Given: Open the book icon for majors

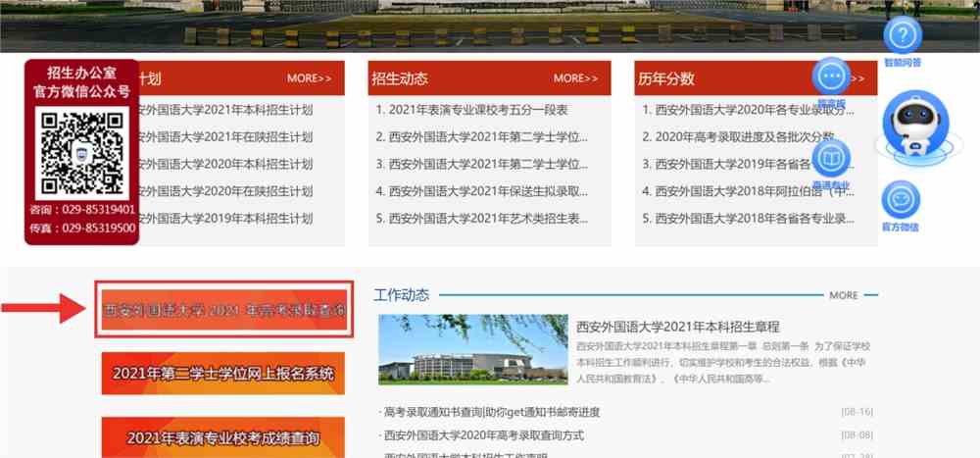Looking at the screenshot, I should pos(831,158).
